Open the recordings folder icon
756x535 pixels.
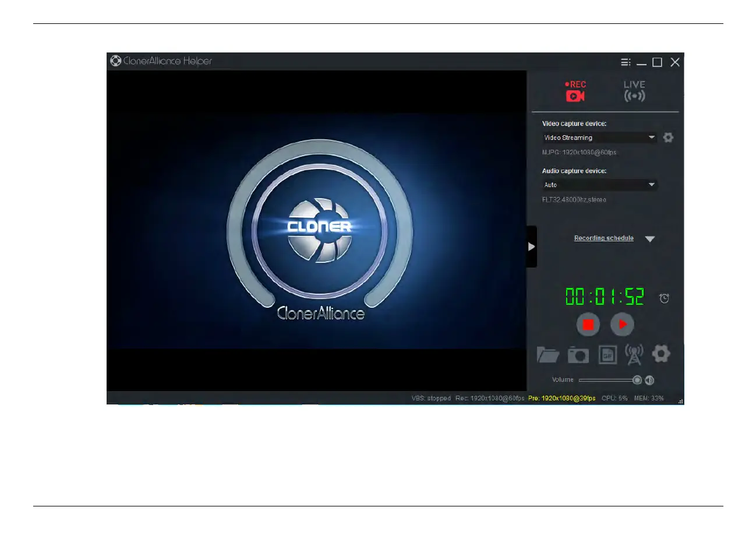[547, 354]
